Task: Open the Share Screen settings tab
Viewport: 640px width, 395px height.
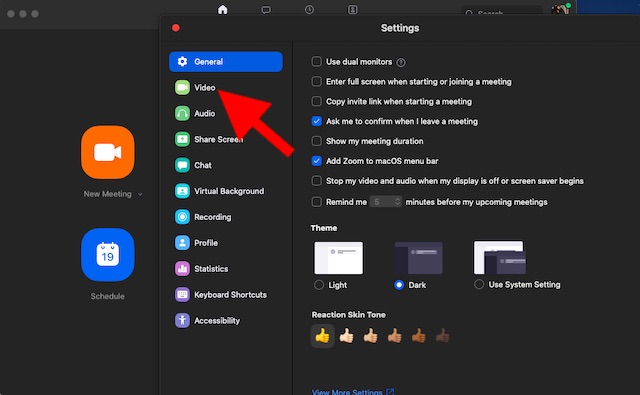Action: point(226,139)
